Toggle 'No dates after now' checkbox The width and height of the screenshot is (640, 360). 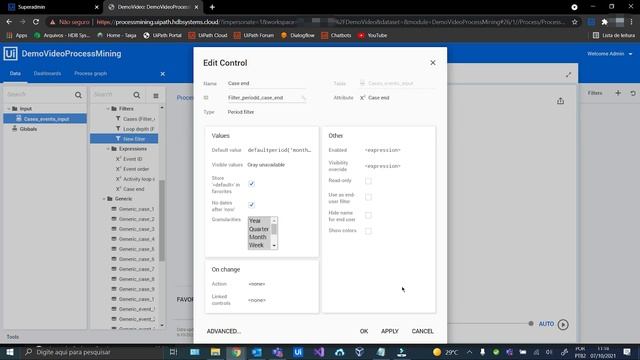[251, 205]
